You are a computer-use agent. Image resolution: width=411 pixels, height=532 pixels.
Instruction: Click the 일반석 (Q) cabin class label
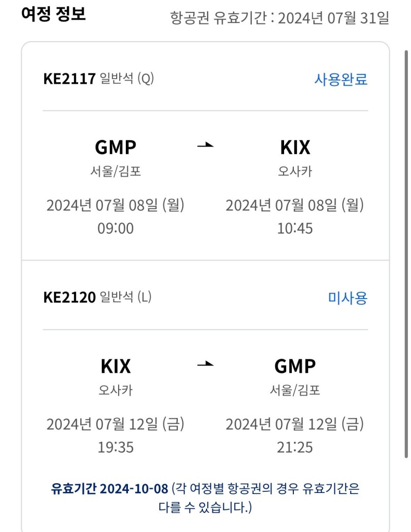127,79
